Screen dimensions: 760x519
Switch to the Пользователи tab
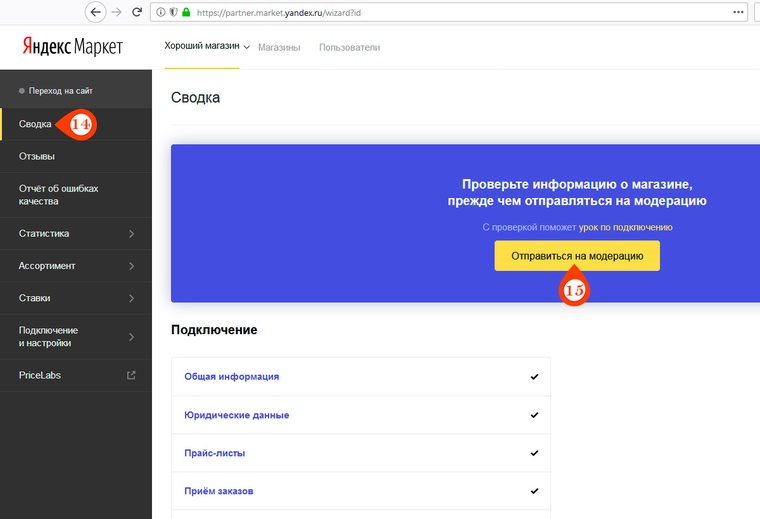coord(349,48)
